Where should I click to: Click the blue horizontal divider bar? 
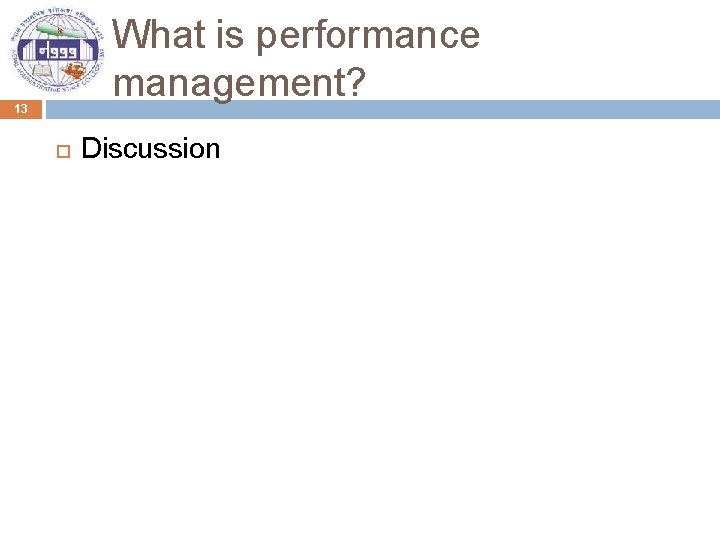click(x=382, y=109)
